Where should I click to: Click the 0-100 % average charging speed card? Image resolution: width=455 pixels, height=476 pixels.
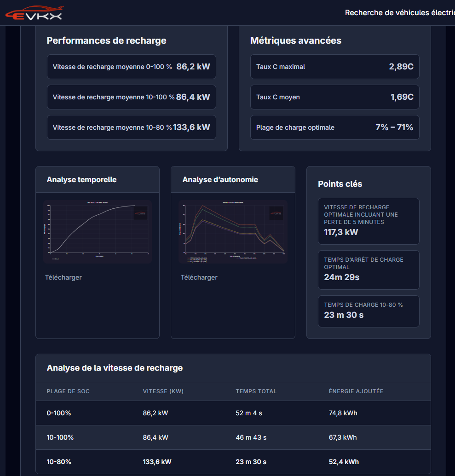coord(131,67)
